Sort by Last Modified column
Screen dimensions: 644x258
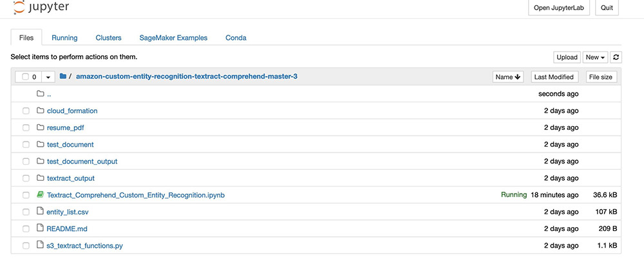[x=554, y=77]
